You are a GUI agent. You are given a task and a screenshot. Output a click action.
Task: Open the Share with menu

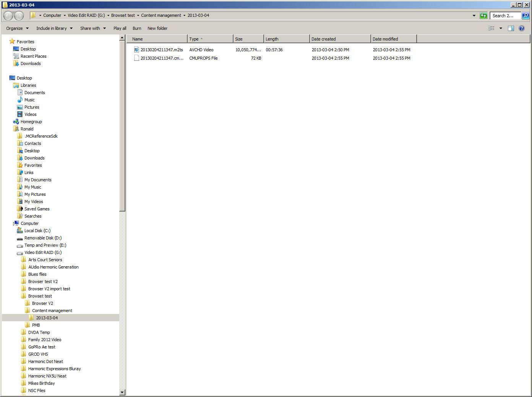pos(93,28)
